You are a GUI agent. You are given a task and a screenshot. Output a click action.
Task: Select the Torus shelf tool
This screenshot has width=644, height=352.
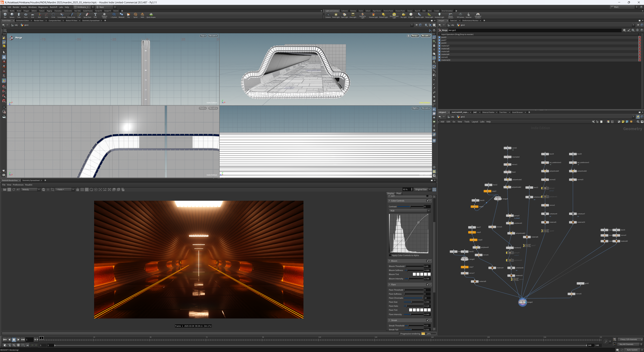[x=25, y=15]
